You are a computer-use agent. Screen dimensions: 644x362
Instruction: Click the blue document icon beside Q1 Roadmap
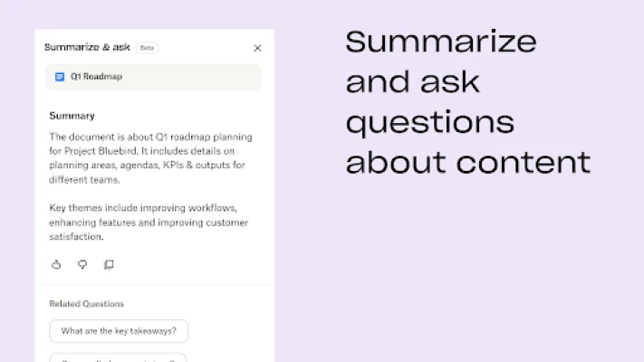click(x=60, y=77)
